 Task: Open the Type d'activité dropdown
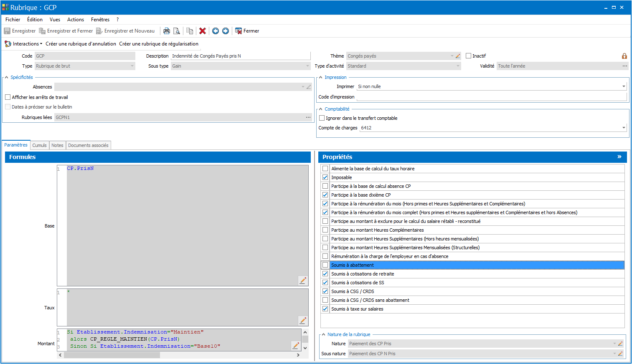458,66
